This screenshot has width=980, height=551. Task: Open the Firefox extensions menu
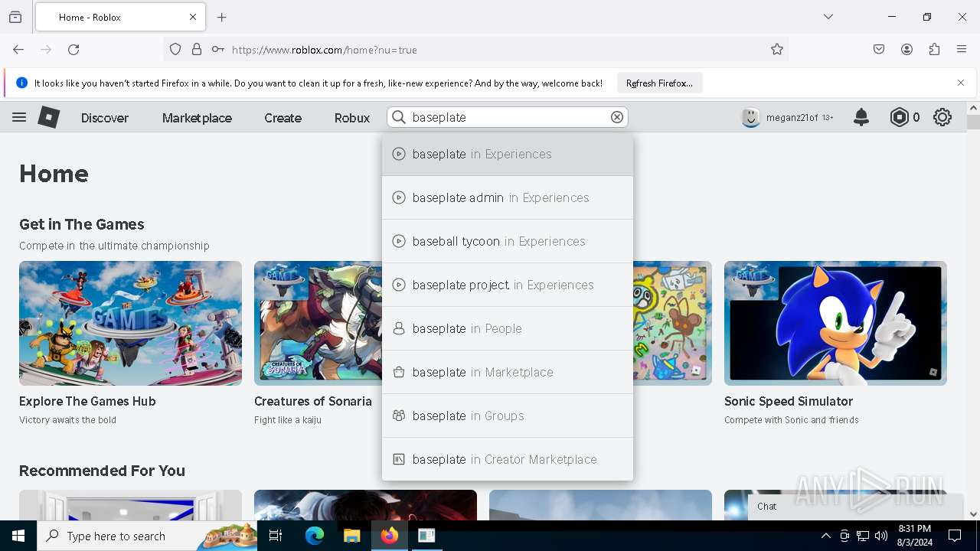pos(934,50)
